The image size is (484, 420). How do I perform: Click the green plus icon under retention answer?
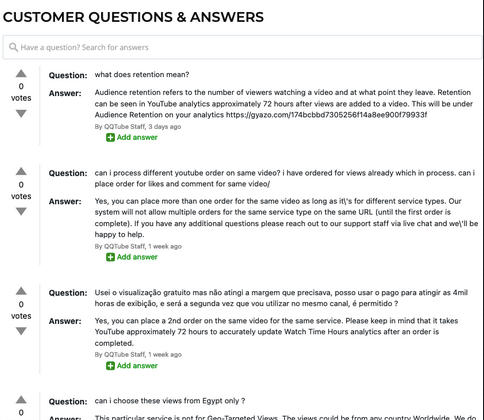click(110, 137)
